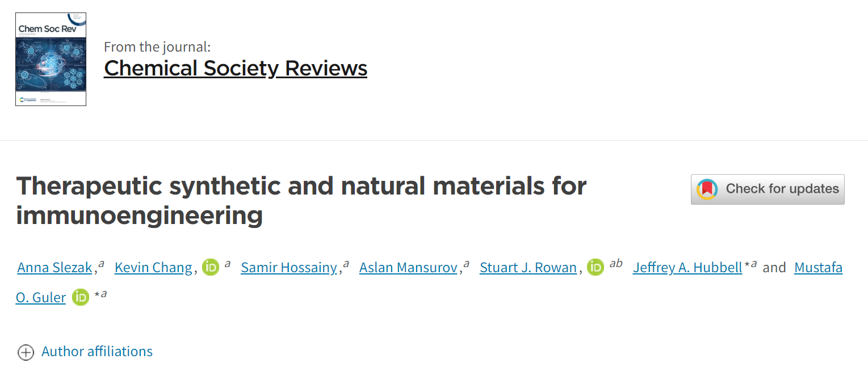868x376 pixels.
Task: Click the Check for updates button
Action: 768,189
